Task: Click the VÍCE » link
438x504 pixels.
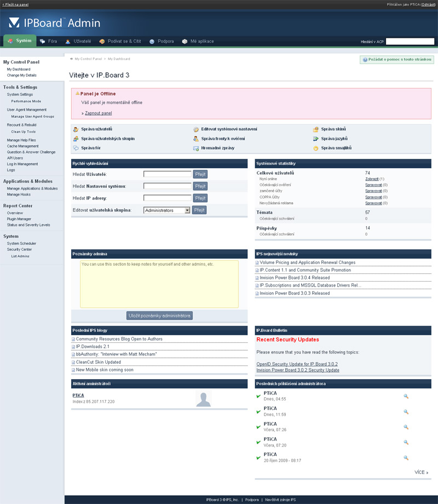Action: point(421,472)
